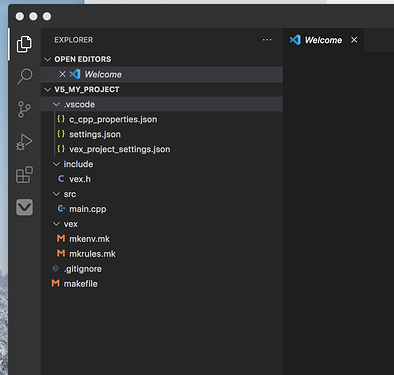
Task: Open Explorer more actions ellipsis menu
Action: tap(267, 40)
